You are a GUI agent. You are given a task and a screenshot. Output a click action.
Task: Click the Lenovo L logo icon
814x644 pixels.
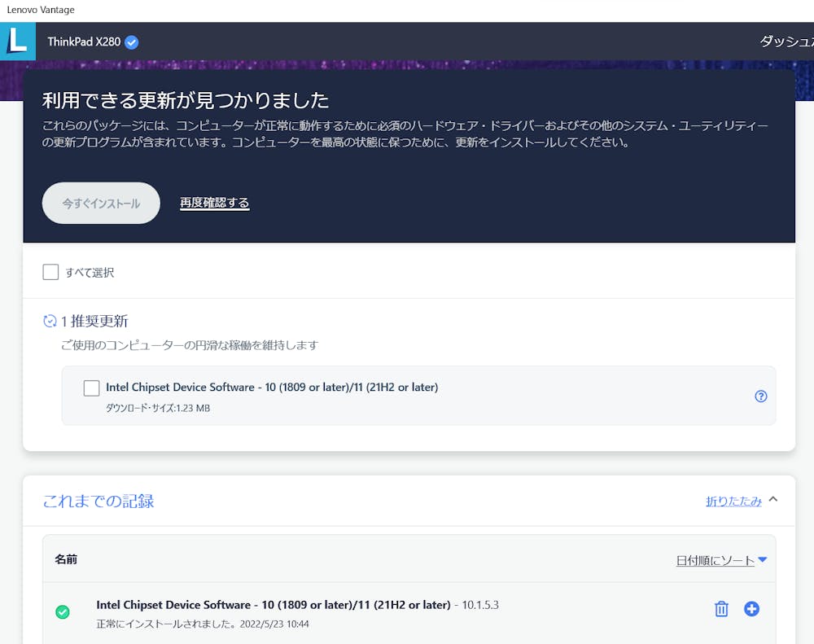pos(18,41)
